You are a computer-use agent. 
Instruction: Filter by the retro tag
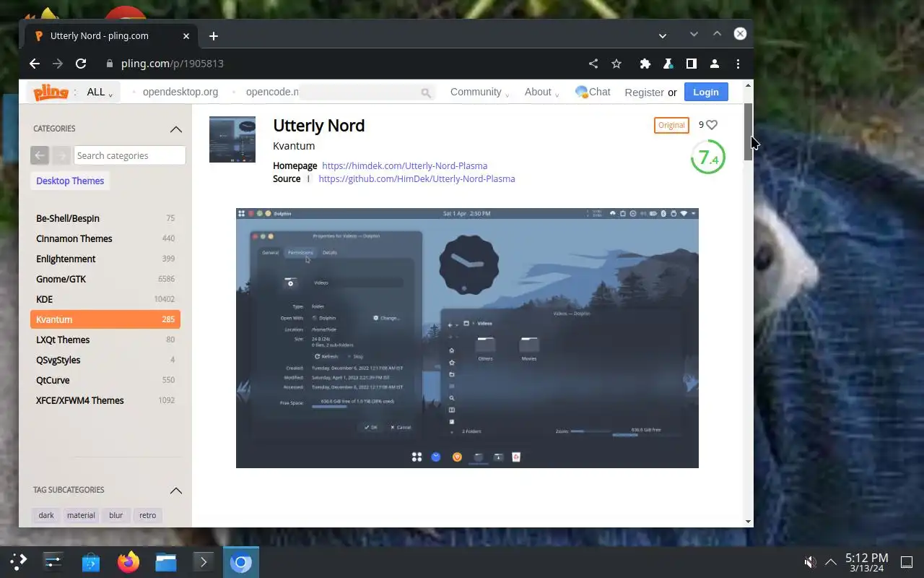coord(148,515)
